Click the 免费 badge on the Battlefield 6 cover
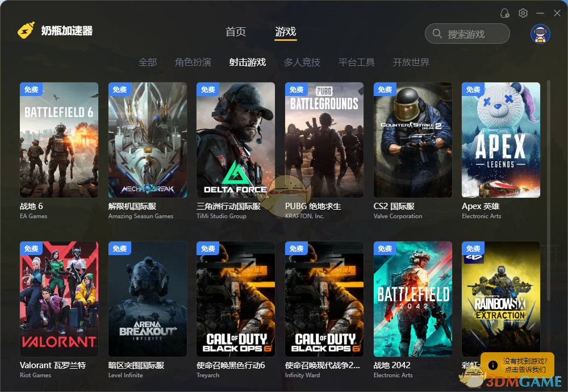Image resolution: width=568 pixels, height=392 pixels. pos(31,89)
